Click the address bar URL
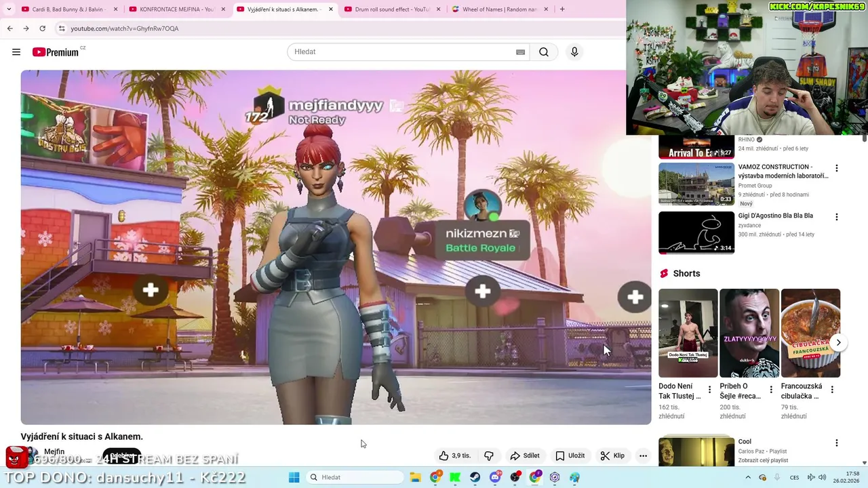868x488 pixels. tap(125, 28)
